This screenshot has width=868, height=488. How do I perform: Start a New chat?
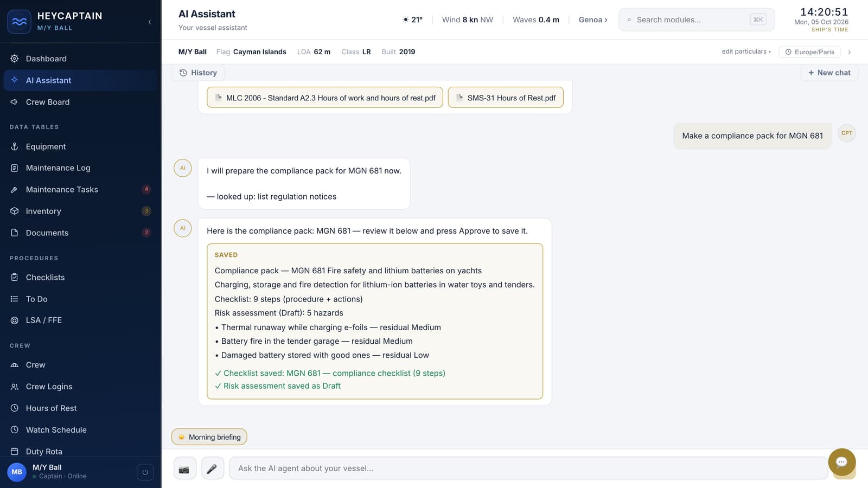[x=829, y=73]
